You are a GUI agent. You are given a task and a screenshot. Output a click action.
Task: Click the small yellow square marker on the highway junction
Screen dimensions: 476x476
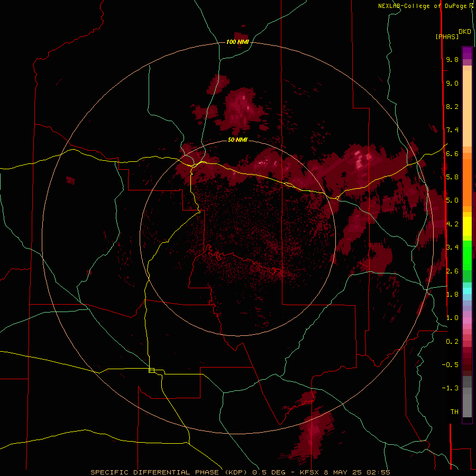coord(151,370)
